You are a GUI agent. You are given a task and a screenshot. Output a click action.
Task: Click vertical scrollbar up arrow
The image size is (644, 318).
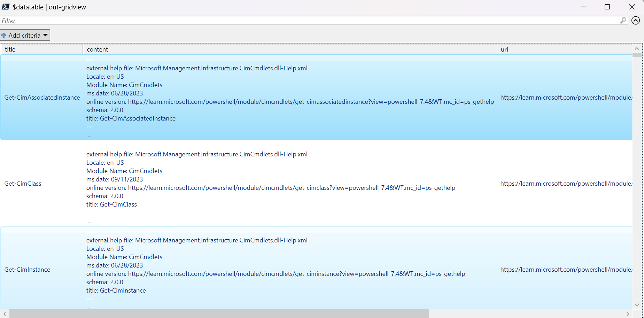coord(637,49)
